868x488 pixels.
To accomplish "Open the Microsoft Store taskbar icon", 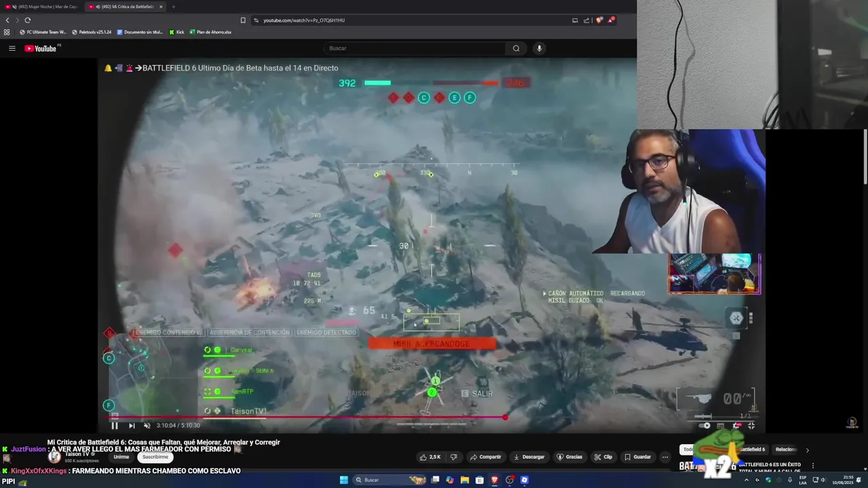I will (x=479, y=480).
